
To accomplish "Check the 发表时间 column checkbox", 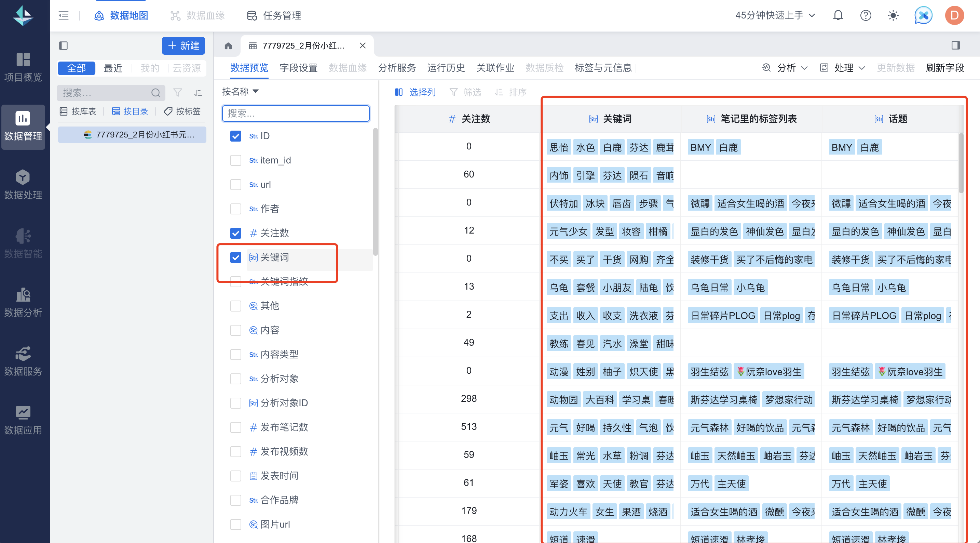I will click(x=236, y=476).
